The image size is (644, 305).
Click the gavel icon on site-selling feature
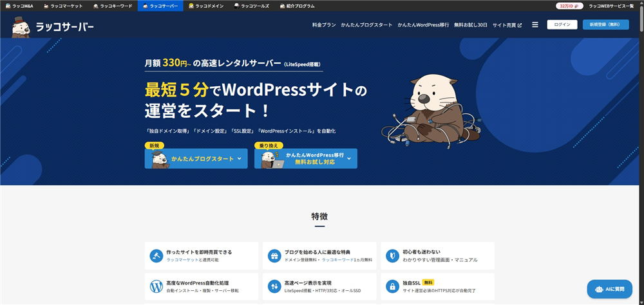click(x=156, y=255)
